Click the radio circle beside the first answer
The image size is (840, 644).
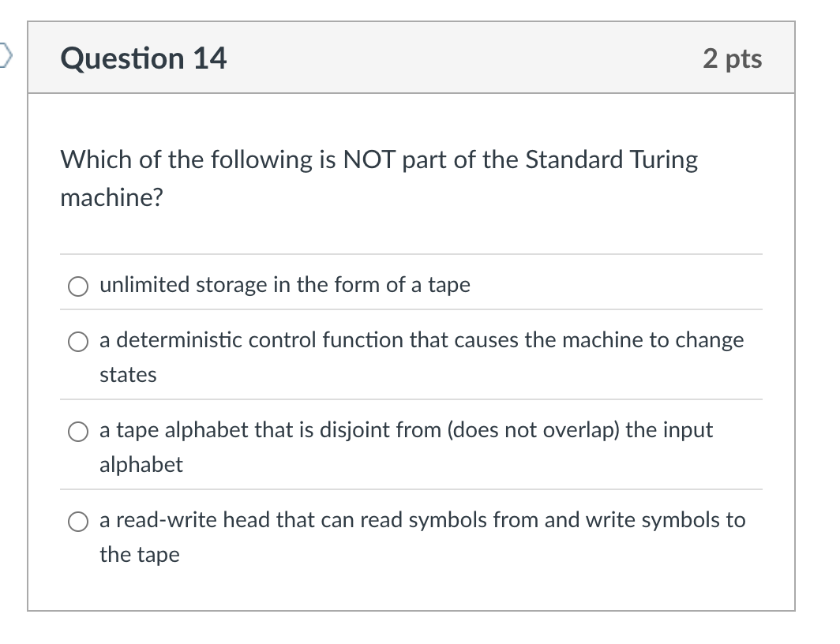point(77,286)
